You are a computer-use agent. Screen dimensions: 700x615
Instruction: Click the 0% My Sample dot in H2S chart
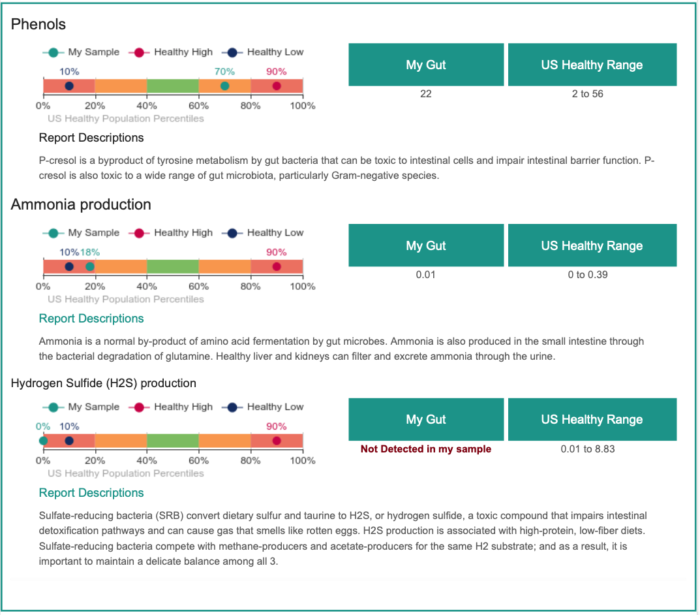43,441
